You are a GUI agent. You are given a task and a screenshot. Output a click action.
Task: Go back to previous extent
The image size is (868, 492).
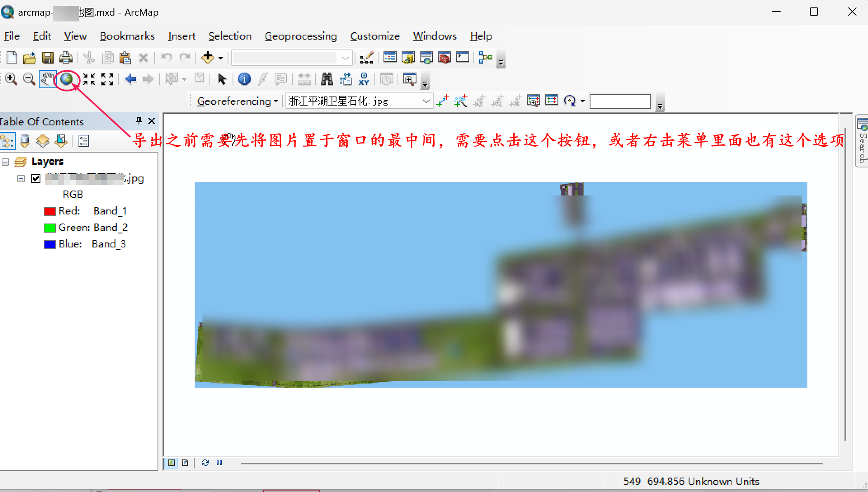(x=131, y=79)
